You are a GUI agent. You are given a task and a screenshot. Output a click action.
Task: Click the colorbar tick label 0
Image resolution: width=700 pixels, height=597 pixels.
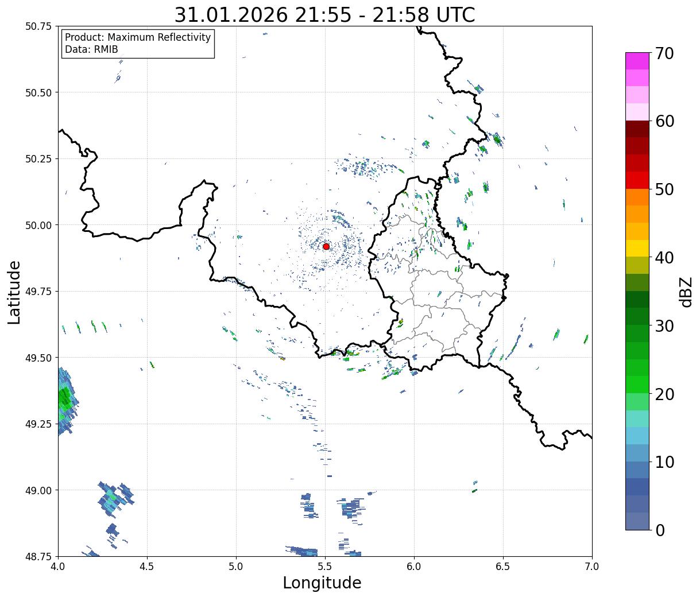pos(660,530)
